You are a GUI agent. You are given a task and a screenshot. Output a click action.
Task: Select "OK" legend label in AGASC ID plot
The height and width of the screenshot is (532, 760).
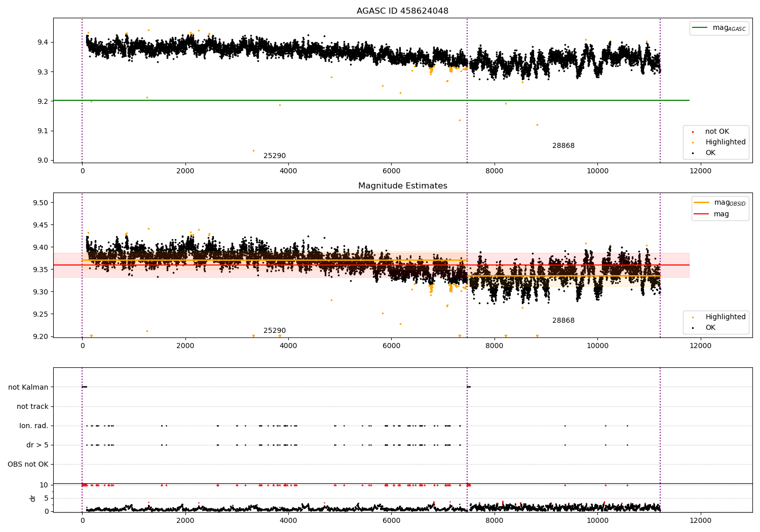pyautogui.click(x=710, y=153)
